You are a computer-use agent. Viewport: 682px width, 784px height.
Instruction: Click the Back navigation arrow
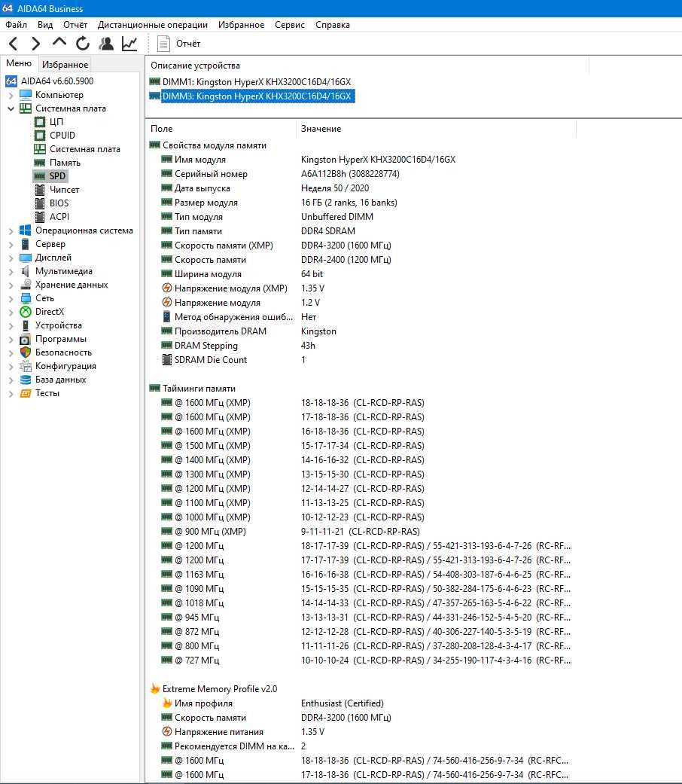click(14, 44)
